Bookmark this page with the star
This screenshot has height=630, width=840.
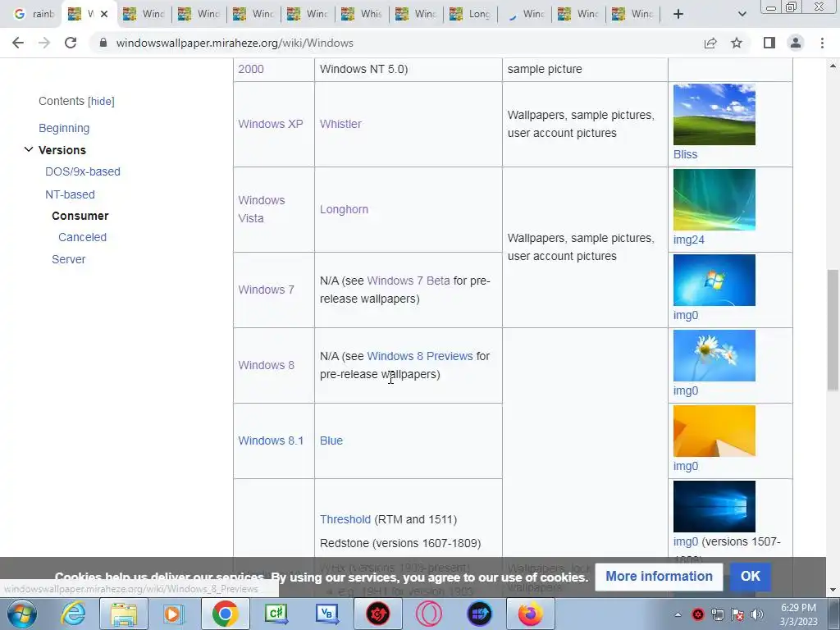point(737,43)
